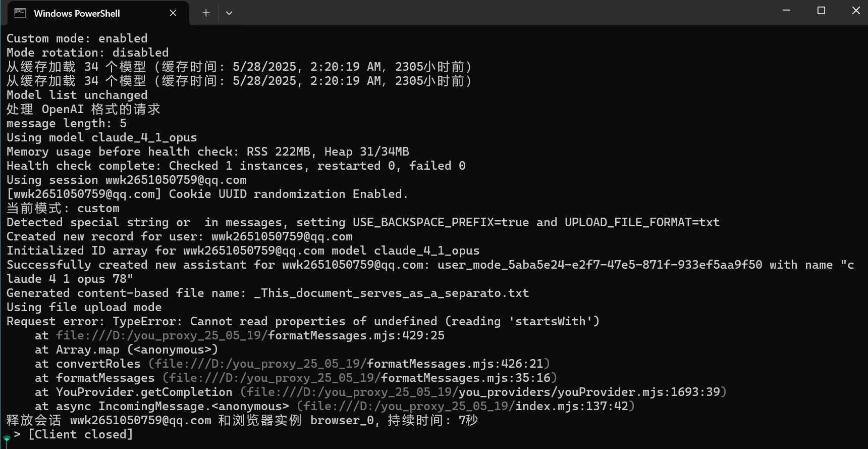This screenshot has height=449, width=868.
Task: Close the terminal window
Action: pos(856,11)
